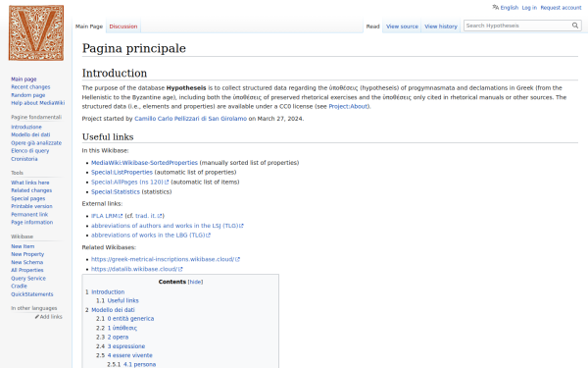Open LSJ (TLG) abbreviations link
This screenshot has width=588, height=368.
(x=168, y=226)
